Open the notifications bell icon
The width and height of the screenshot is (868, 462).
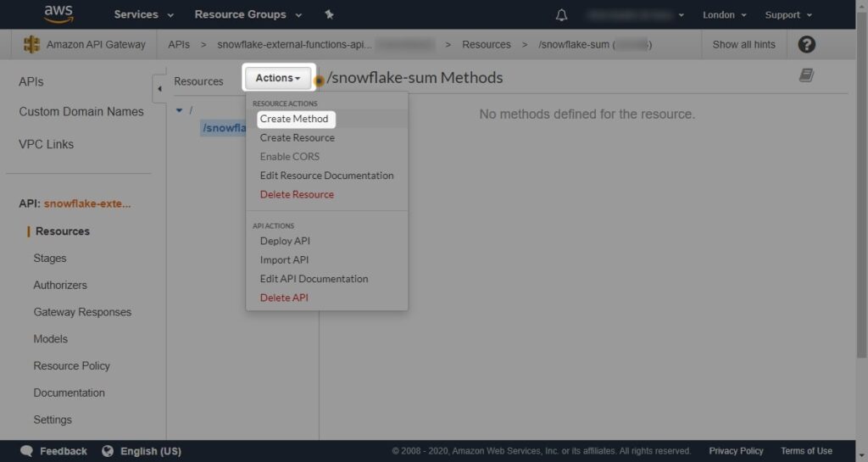coord(561,15)
